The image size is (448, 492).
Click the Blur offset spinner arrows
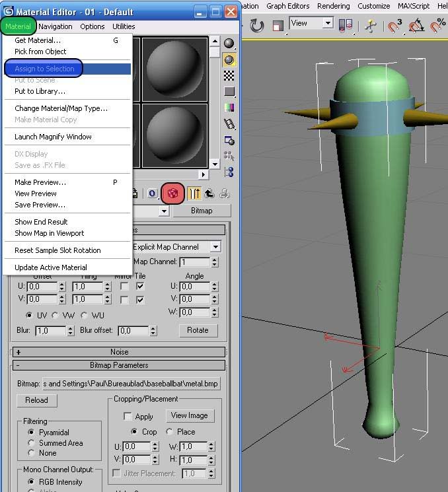pos(153,331)
